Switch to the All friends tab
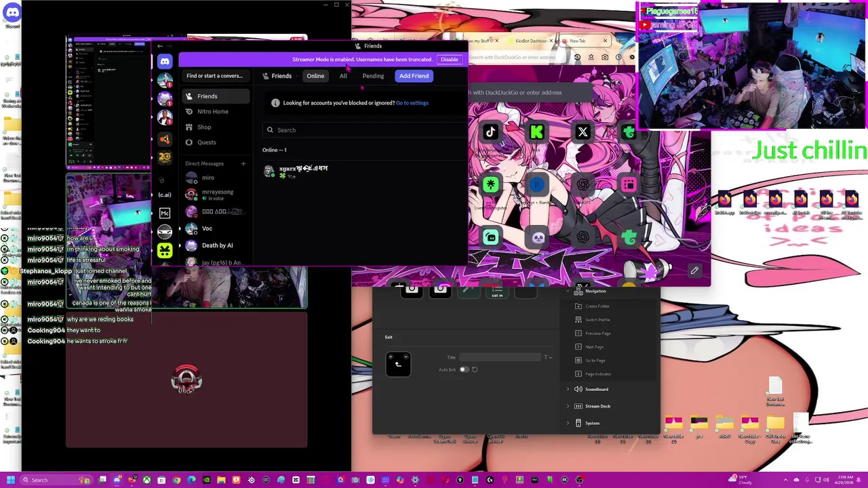Screen dimensions: 868x488 (x=343, y=76)
